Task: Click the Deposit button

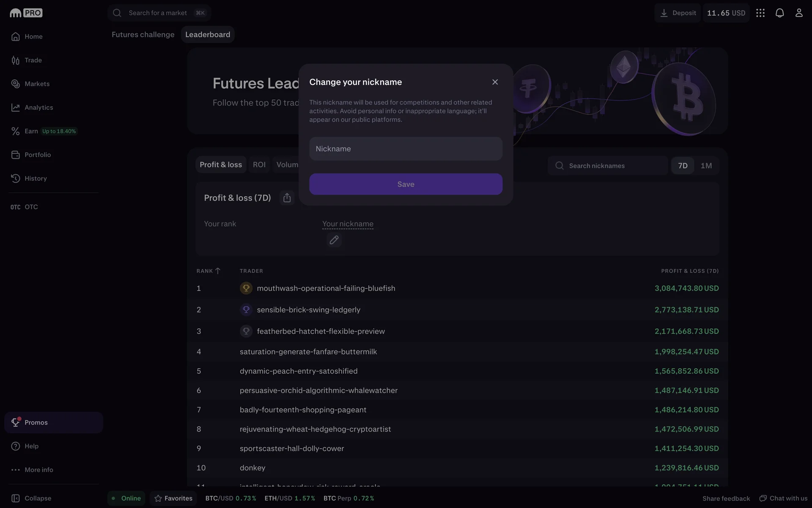Action: click(x=678, y=13)
